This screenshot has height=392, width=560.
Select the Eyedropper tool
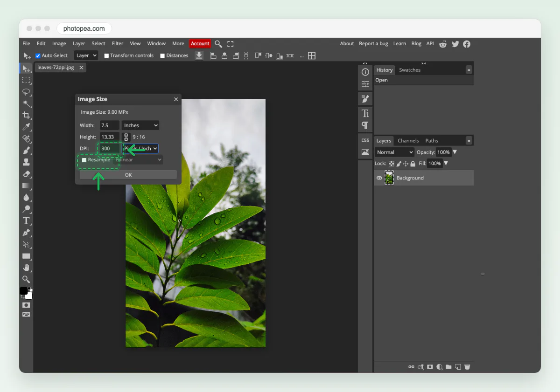[26, 127]
